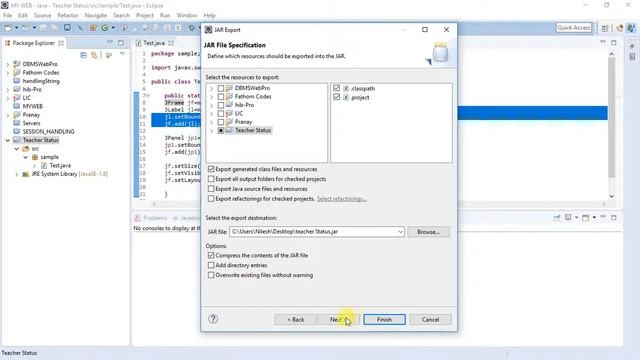Click the help question mark in JAR Export
Screen dimensions: 640x360
(x=213, y=319)
